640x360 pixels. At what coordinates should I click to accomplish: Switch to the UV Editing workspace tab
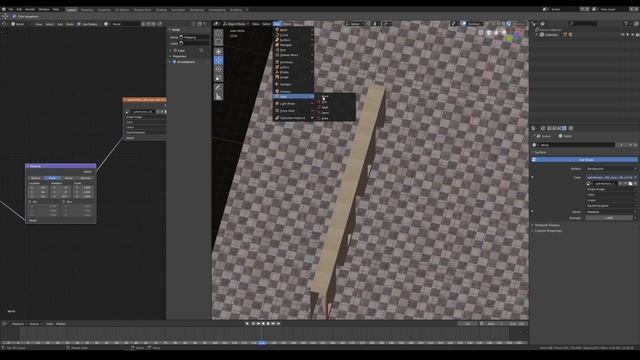pyautogui.click(x=121, y=10)
